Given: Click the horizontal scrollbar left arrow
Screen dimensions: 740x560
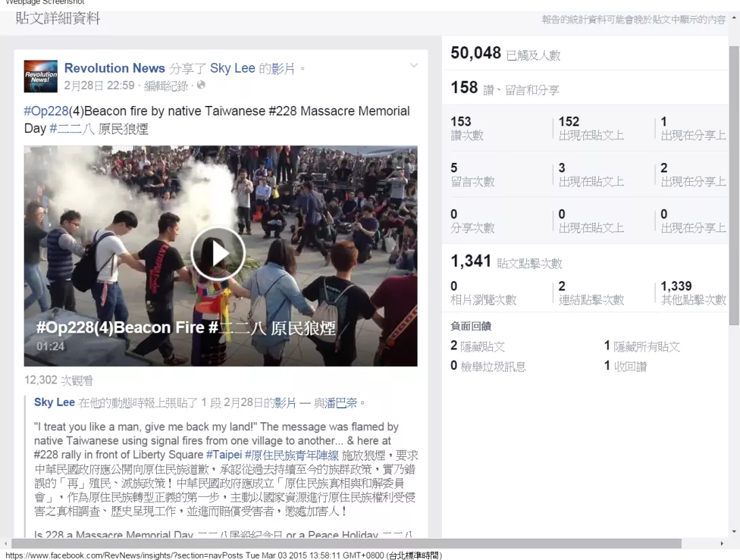Looking at the screenshot, I should [x=5, y=544].
